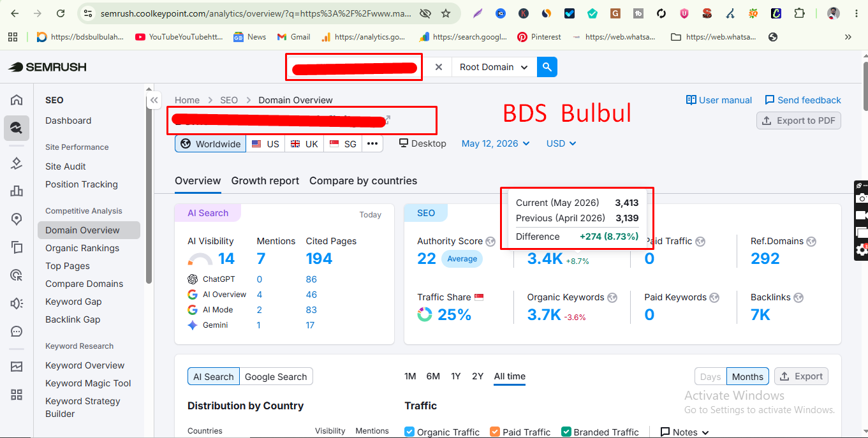Open the three-dot more countries menu
Screen dimensions: 868x438
click(372, 143)
